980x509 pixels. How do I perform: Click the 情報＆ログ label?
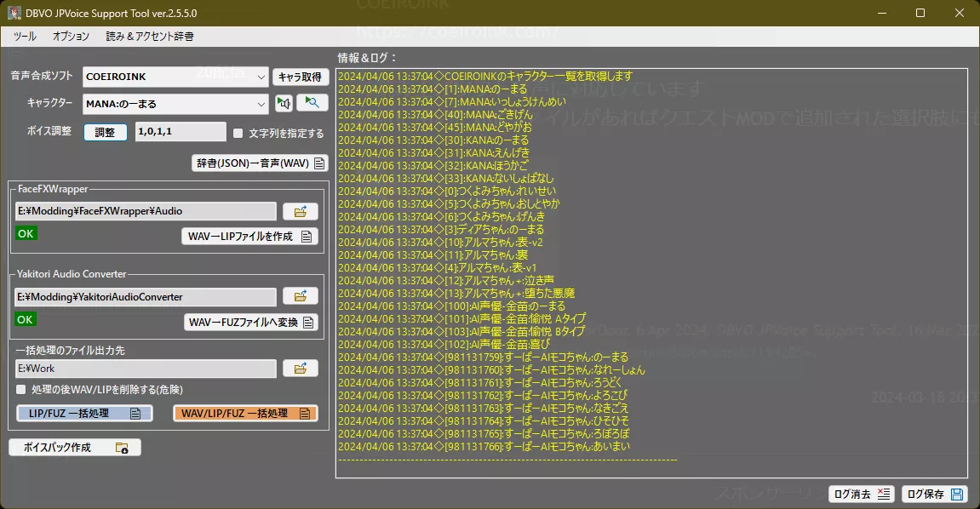click(x=368, y=58)
